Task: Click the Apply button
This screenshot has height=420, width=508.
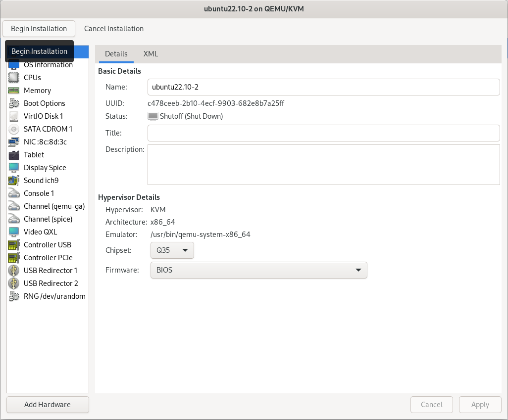Action: click(480, 405)
